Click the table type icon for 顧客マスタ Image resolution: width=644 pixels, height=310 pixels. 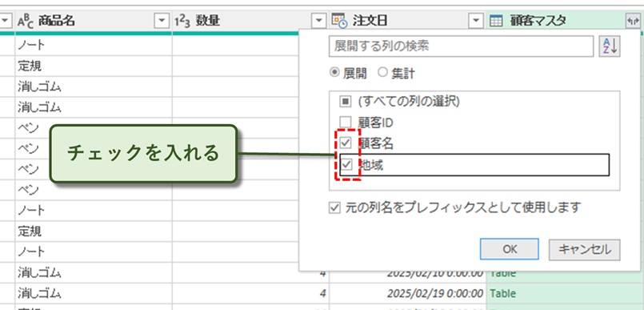[x=496, y=22]
